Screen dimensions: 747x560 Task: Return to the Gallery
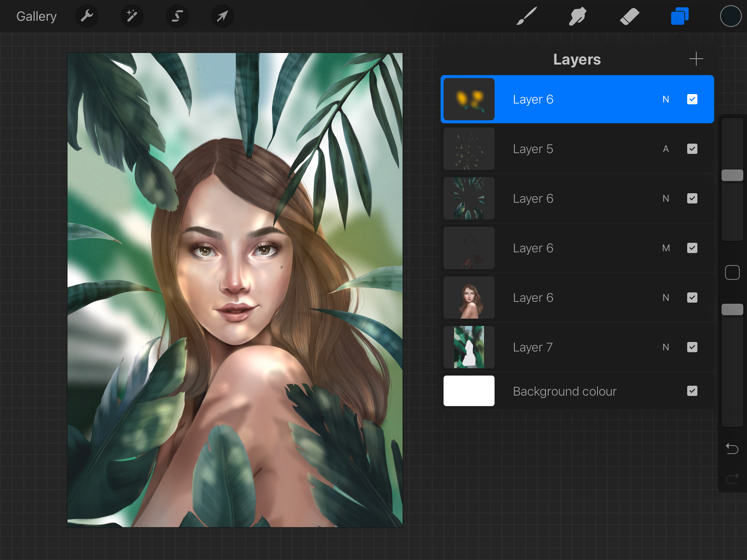pos(36,16)
